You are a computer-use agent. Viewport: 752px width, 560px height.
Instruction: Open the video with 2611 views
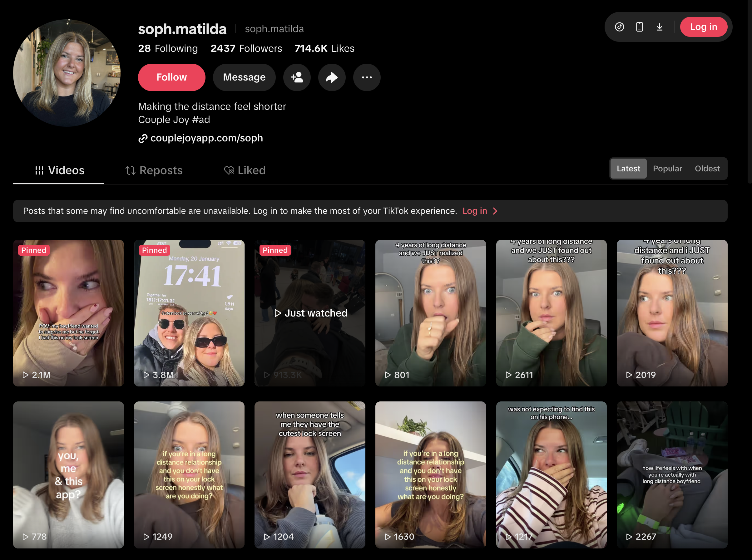tap(551, 313)
